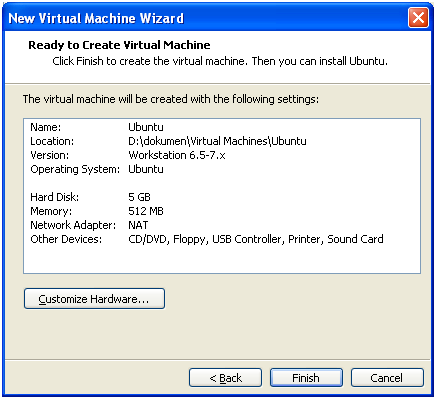
Task: Click the Name: label
Action: 46,127
